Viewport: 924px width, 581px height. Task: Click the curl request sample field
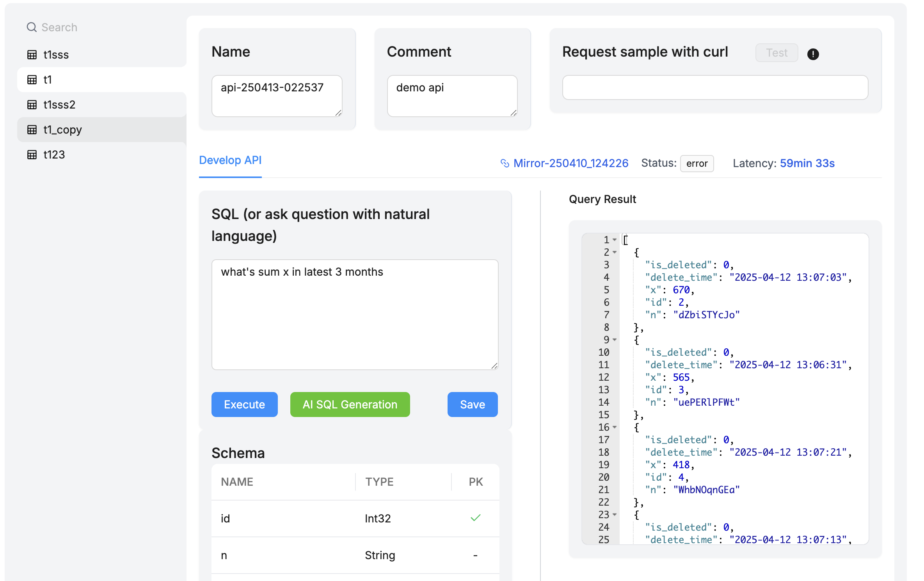(x=715, y=87)
